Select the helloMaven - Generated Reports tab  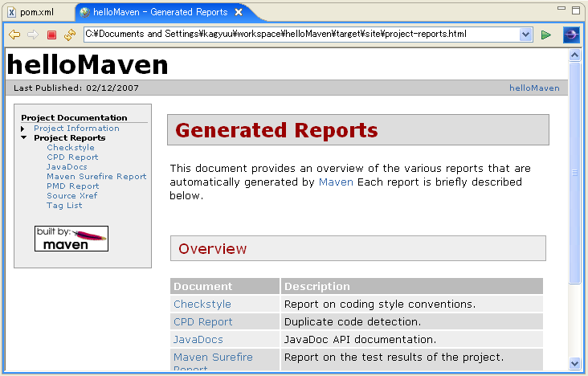[161, 12]
